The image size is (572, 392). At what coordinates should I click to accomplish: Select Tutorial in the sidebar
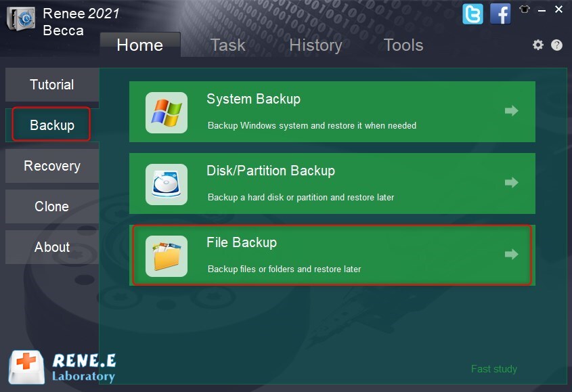pyautogui.click(x=52, y=85)
